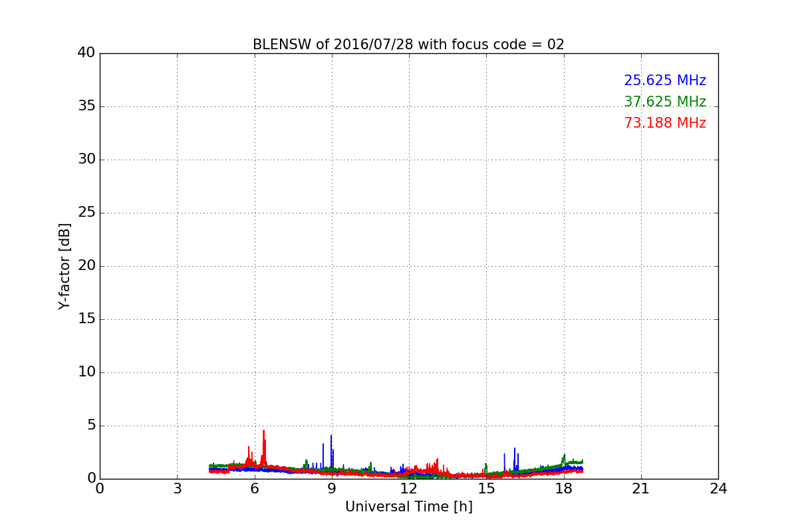Select the blue 25.625 MHz legend label

[665, 80]
